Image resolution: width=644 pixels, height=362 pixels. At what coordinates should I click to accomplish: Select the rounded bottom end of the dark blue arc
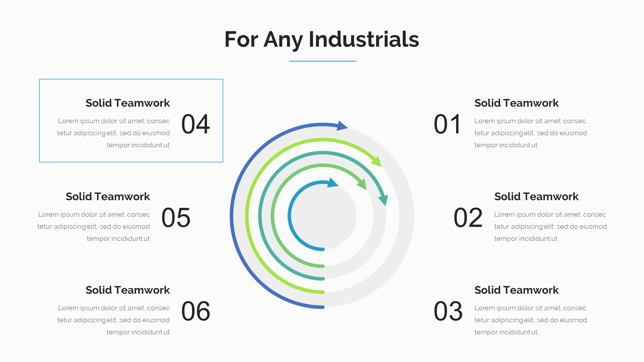[323, 307]
